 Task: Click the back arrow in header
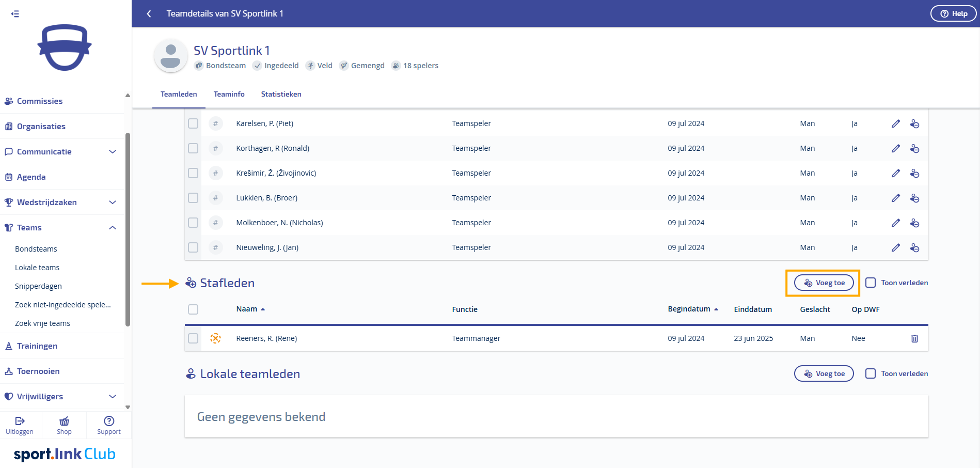[x=149, y=14]
